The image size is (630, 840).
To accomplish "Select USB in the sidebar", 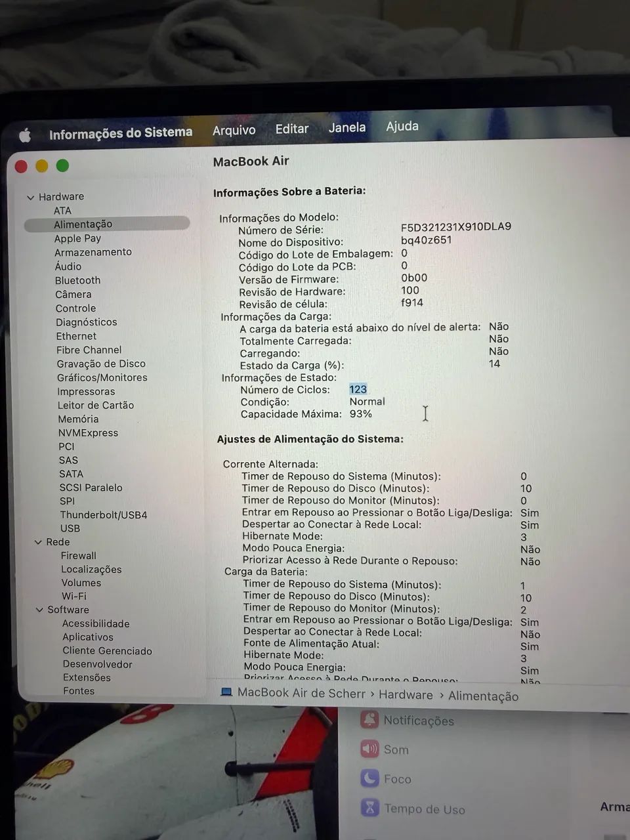I will (x=70, y=528).
